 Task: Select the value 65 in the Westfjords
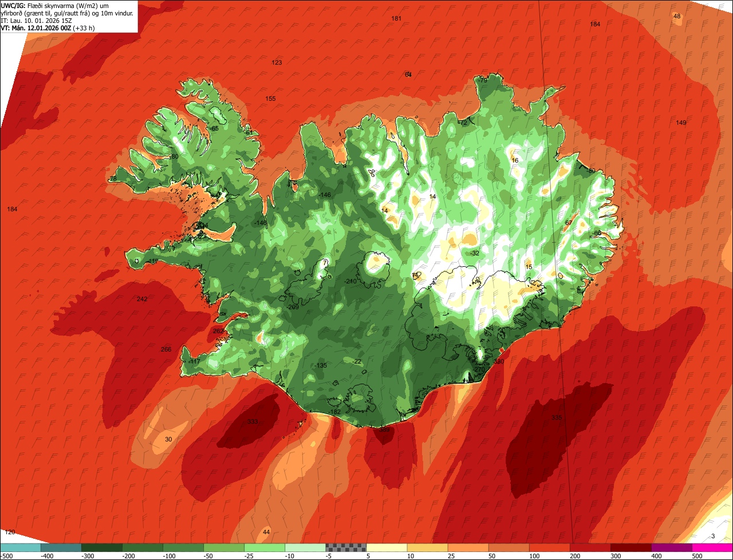click(x=215, y=128)
